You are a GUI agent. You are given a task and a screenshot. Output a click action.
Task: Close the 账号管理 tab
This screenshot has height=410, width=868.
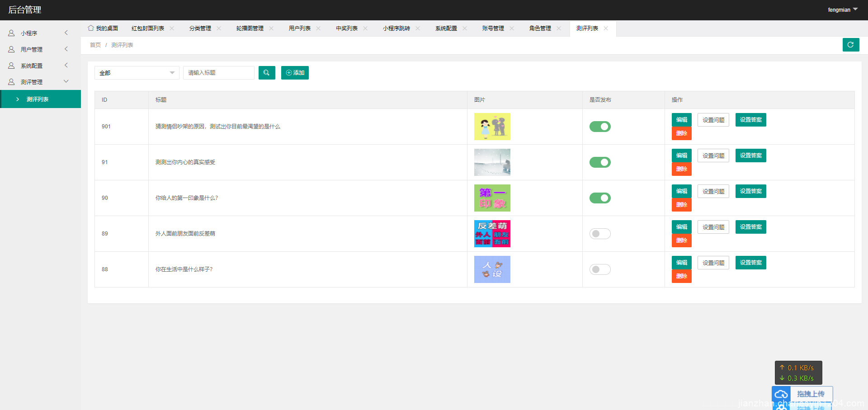(512, 28)
